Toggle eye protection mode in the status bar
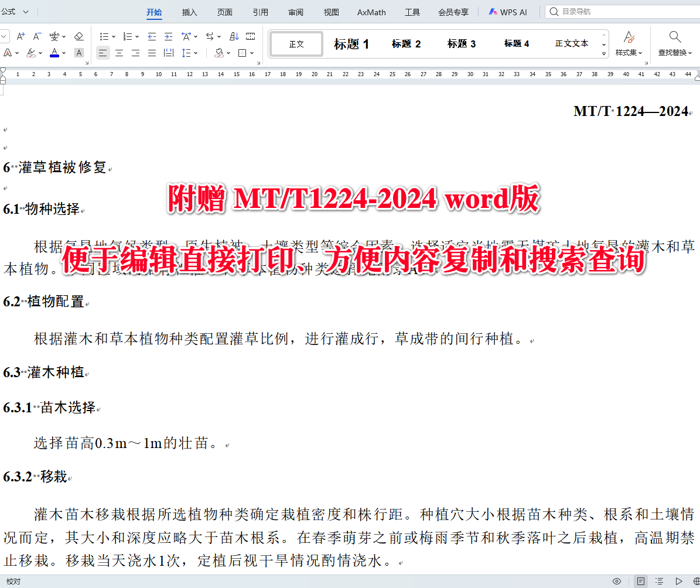Screen dimensions: 700x588 (617, 581)
